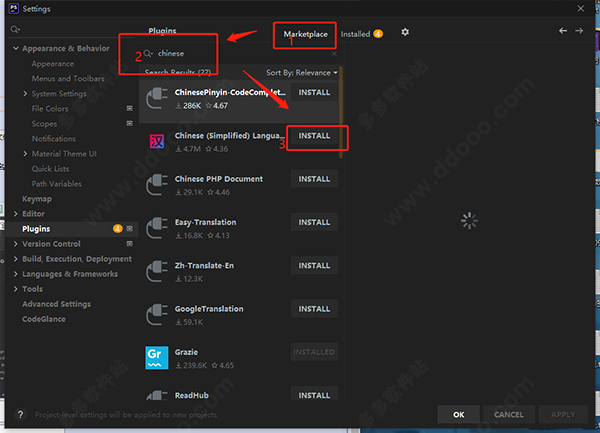Click the plugin search input field
This screenshot has height=433, width=600.
(x=241, y=54)
